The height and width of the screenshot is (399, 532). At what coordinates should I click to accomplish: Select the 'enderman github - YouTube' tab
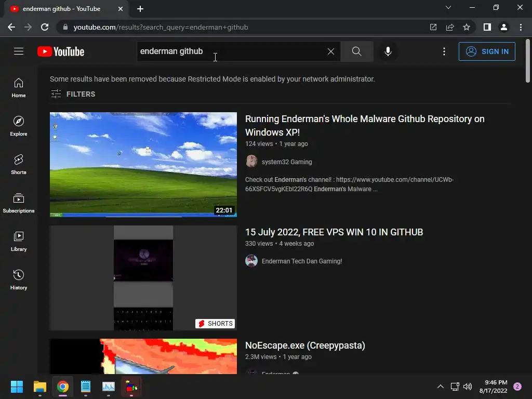tap(66, 9)
